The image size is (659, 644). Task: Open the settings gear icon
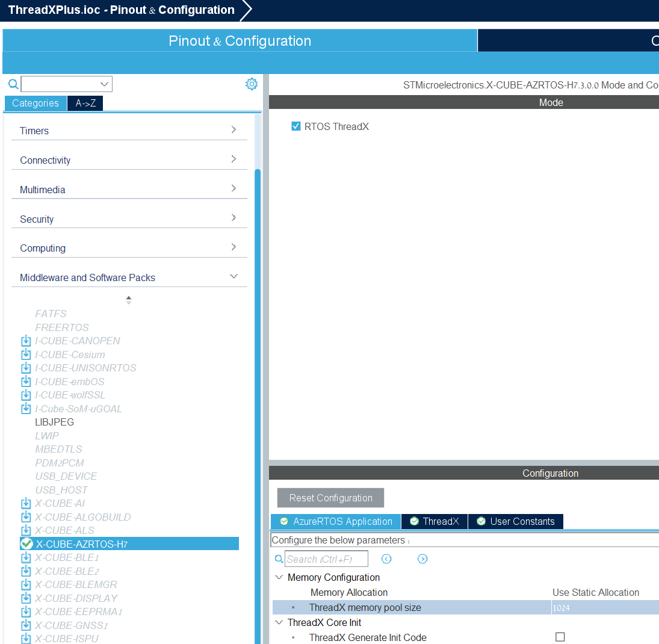[252, 84]
